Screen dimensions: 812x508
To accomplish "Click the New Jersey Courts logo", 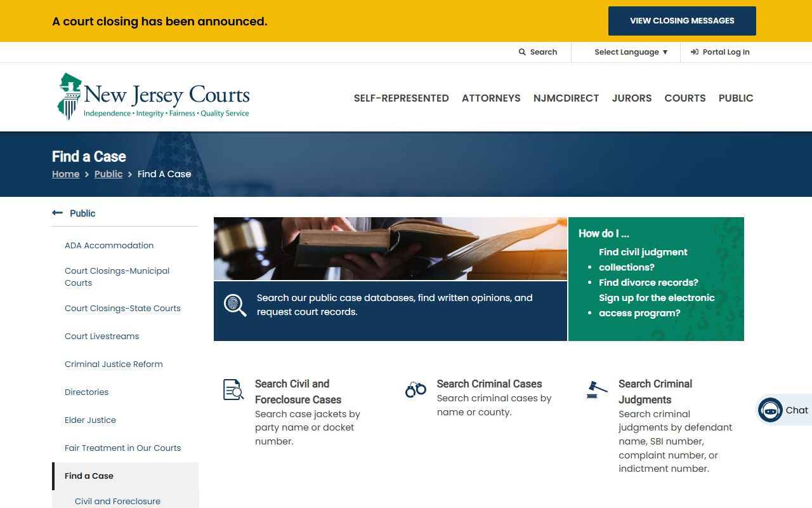I will [x=154, y=97].
